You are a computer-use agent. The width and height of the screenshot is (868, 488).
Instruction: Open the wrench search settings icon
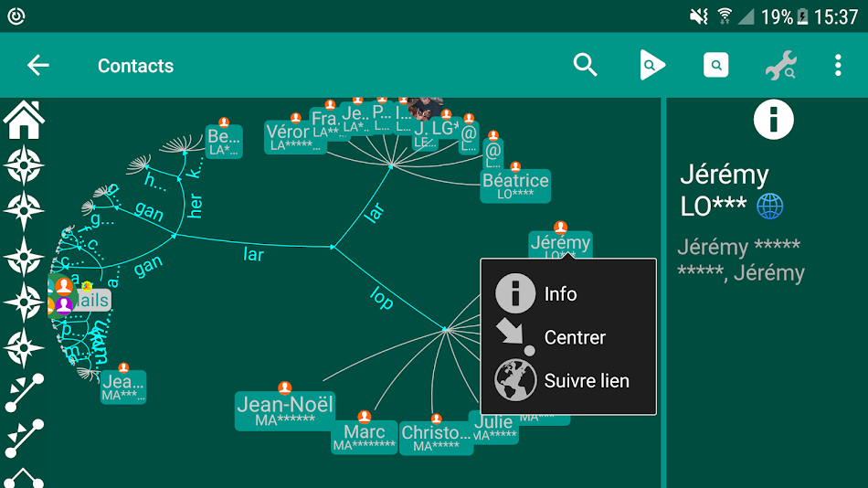click(x=780, y=66)
